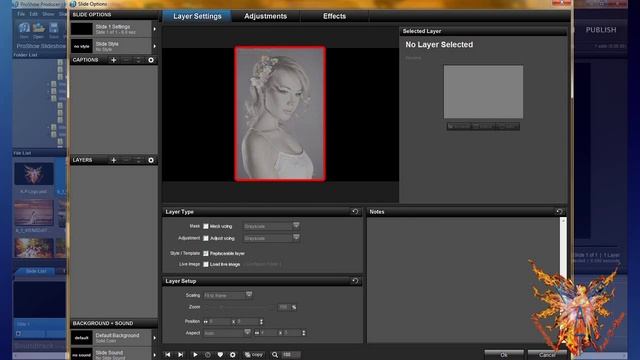This screenshot has width=640, height=360.
Task: Open the Layers gear settings icon
Action: coord(151,160)
